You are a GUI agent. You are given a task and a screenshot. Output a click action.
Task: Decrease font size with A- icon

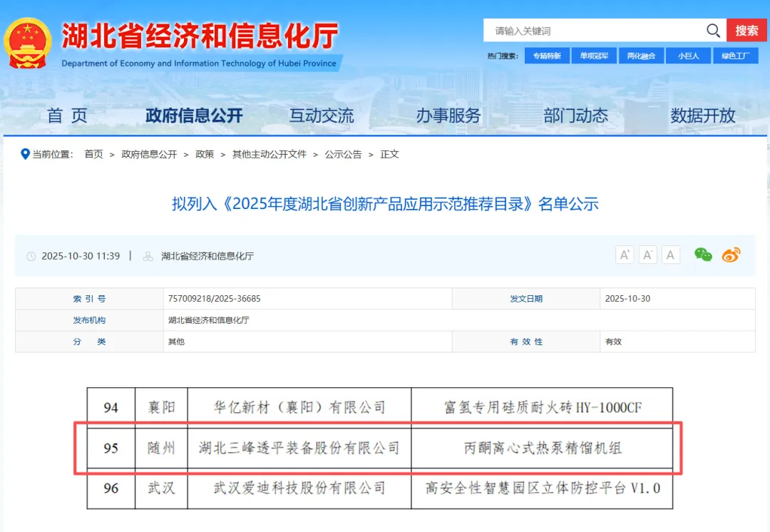tap(647, 255)
